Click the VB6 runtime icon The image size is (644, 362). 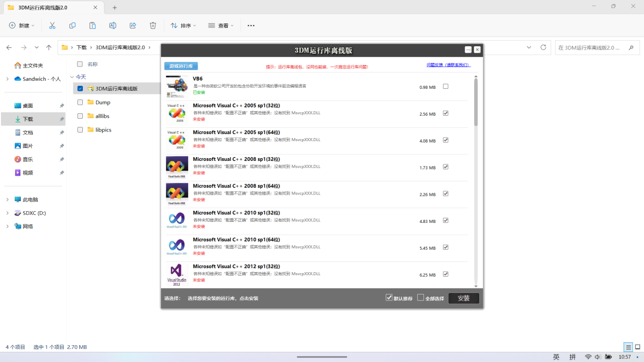point(177,87)
